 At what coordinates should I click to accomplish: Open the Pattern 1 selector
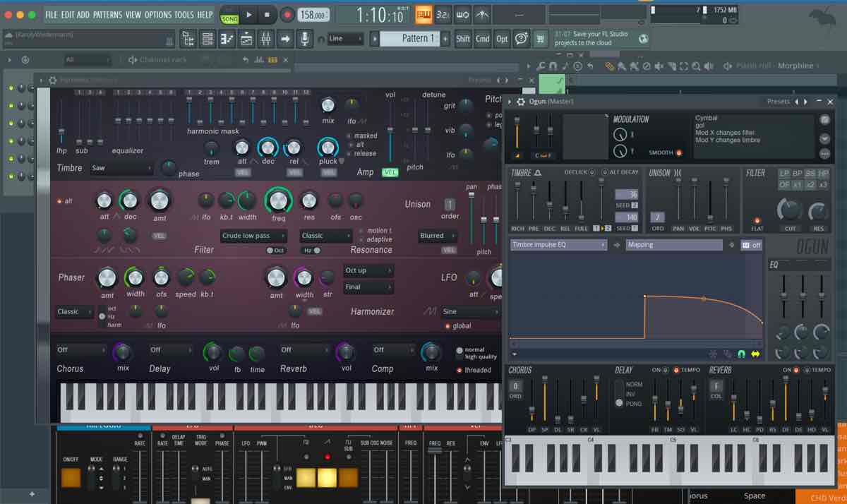pos(409,38)
